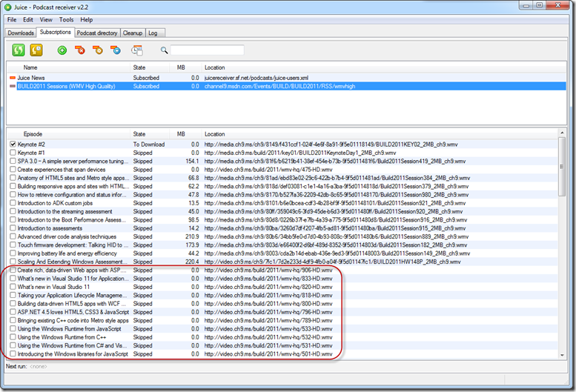Open feed properties with orange gear icon

coord(98,50)
